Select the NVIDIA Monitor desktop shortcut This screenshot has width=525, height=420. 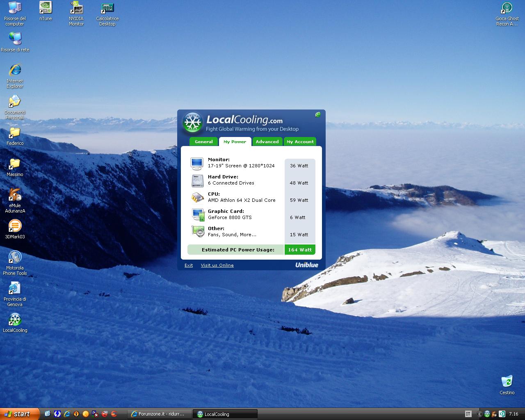[76, 14]
